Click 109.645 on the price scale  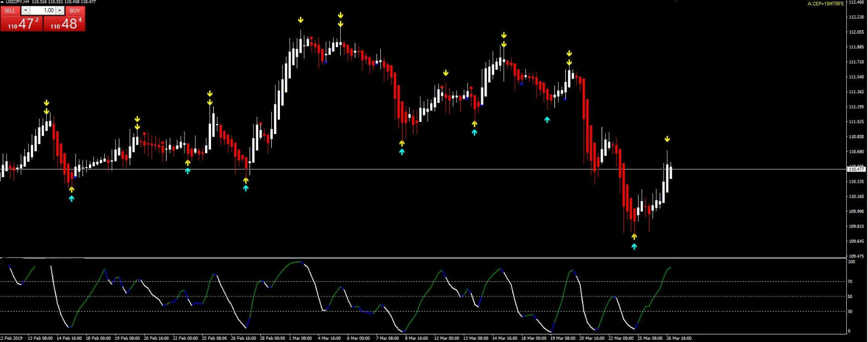tap(857, 241)
